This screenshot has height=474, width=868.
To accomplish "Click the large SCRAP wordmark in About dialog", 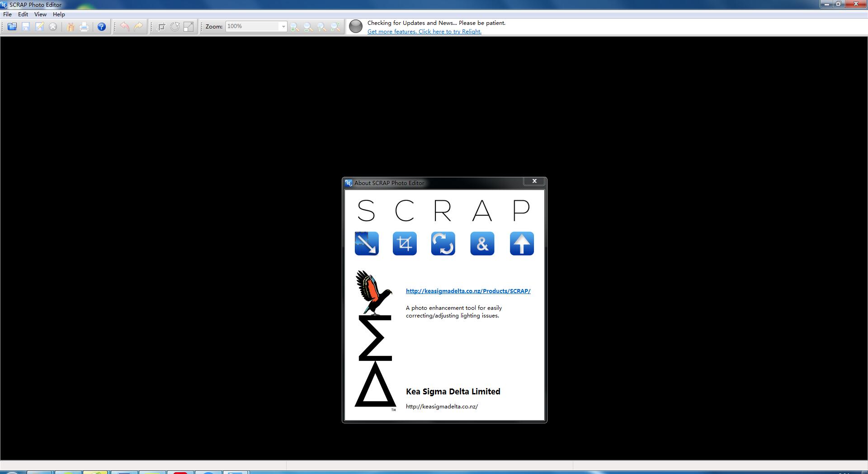I will point(443,211).
